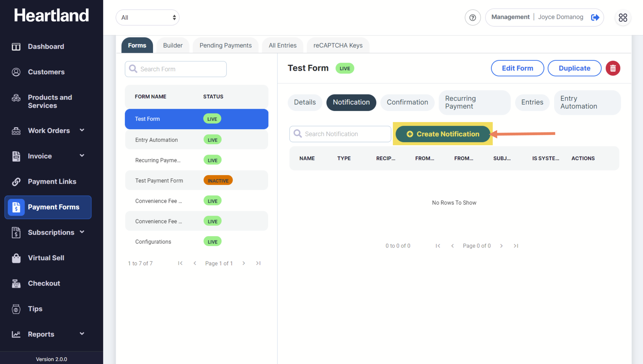643x364 pixels.
Task: Click the blue logout arrow icon
Action: point(595,17)
